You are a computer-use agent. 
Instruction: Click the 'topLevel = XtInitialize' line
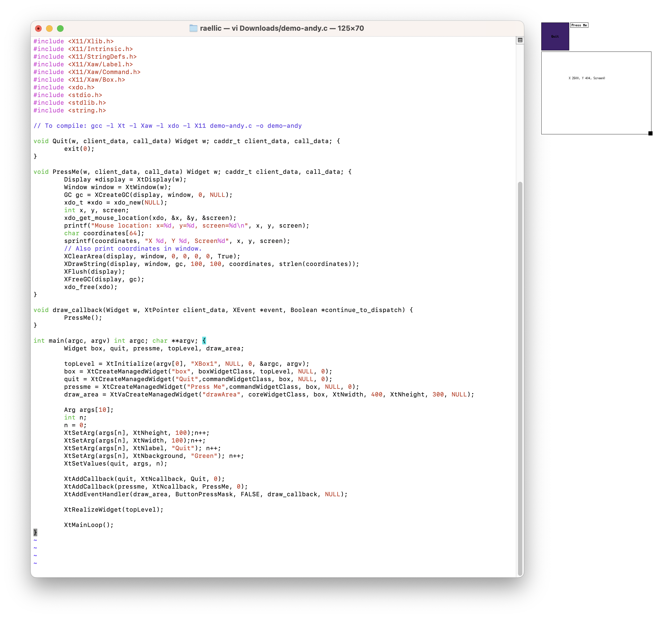(187, 364)
